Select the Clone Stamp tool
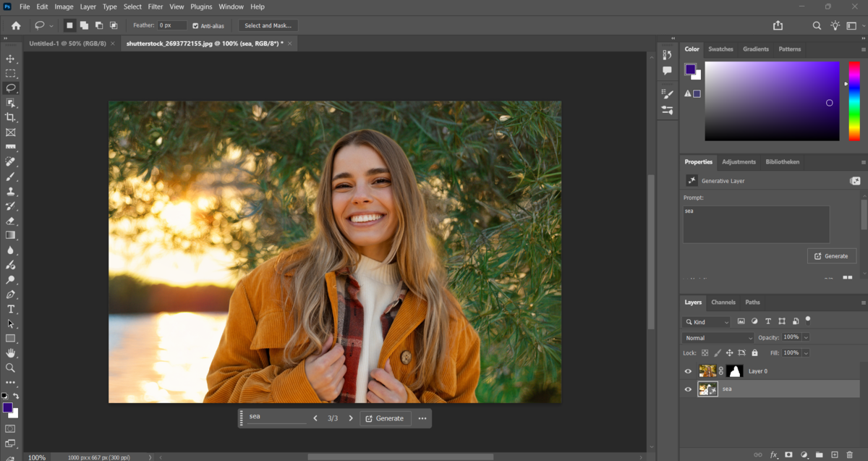This screenshot has width=868, height=461. pos(11,191)
